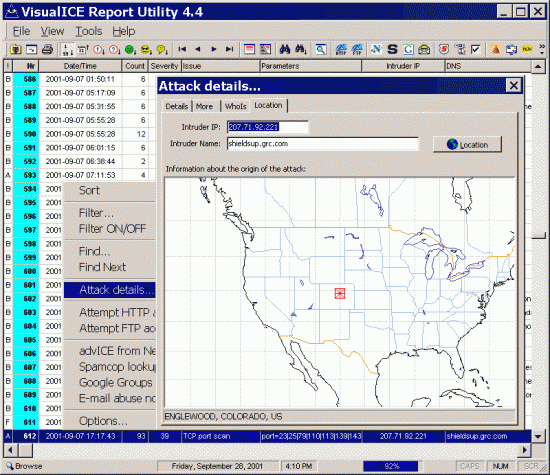Click the red exclamation sort icon
Viewport: 550px width, 475px height.
coord(99,49)
